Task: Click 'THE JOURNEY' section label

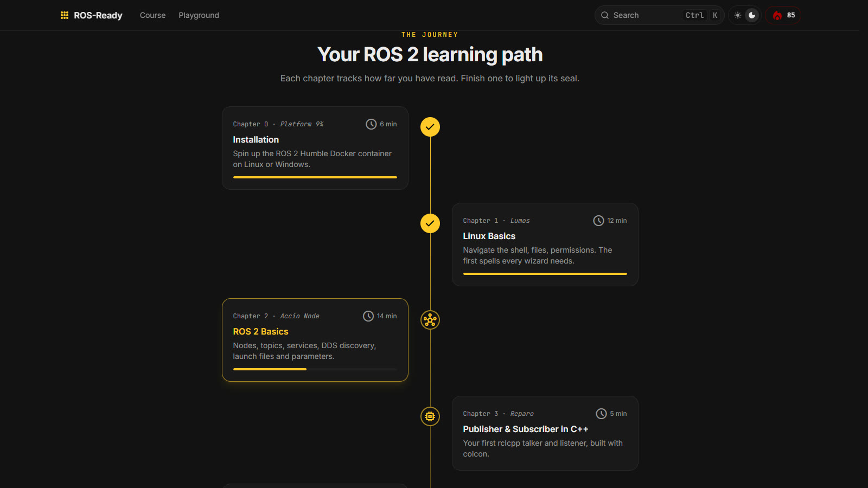Action: coord(430,35)
